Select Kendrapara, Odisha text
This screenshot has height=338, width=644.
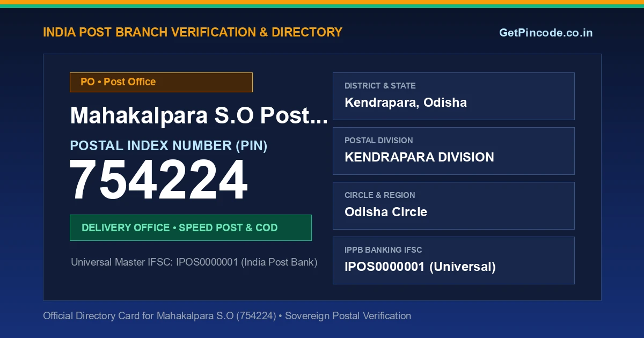point(406,102)
